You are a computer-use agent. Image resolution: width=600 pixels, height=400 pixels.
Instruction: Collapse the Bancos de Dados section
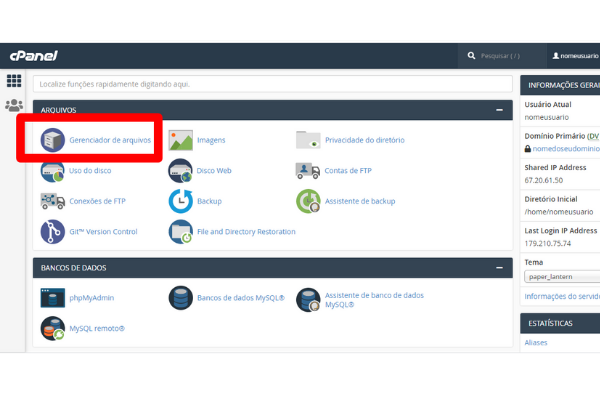(499, 268)
